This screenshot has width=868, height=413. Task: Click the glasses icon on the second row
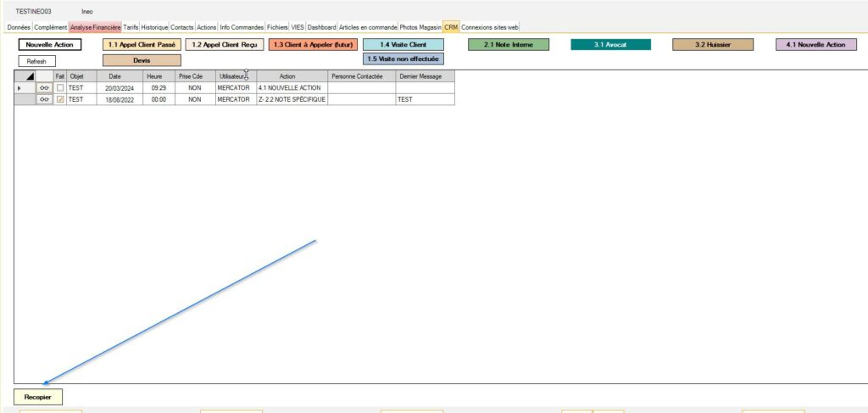point(45,99)
